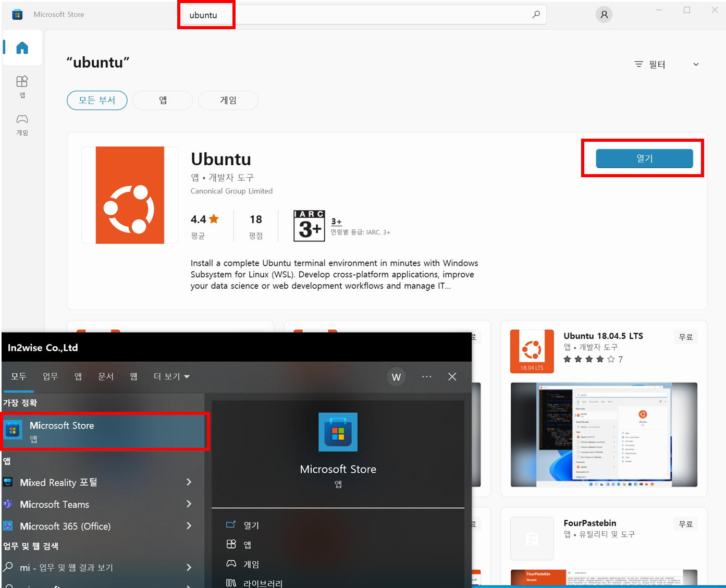Screen dimensions: 726x588
Task: Click the Microsoft Store name in preview pane
Action: coord(338,469)
